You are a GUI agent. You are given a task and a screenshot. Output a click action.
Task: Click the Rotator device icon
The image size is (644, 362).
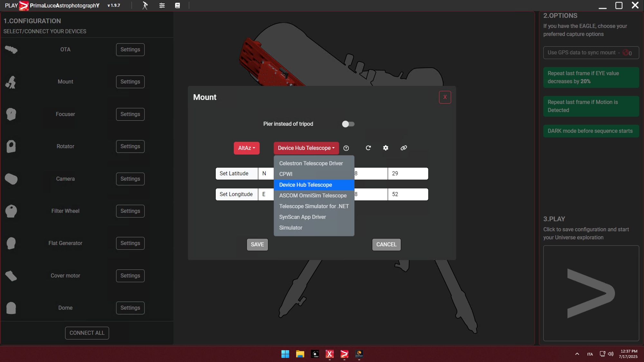11,146
